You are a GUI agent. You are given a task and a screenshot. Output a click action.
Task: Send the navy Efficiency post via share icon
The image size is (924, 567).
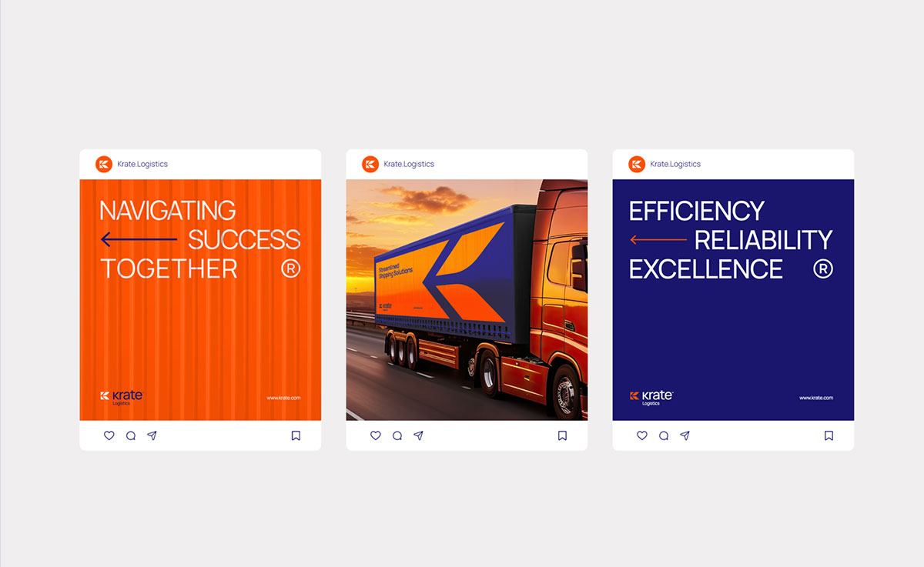pos(685,435)
